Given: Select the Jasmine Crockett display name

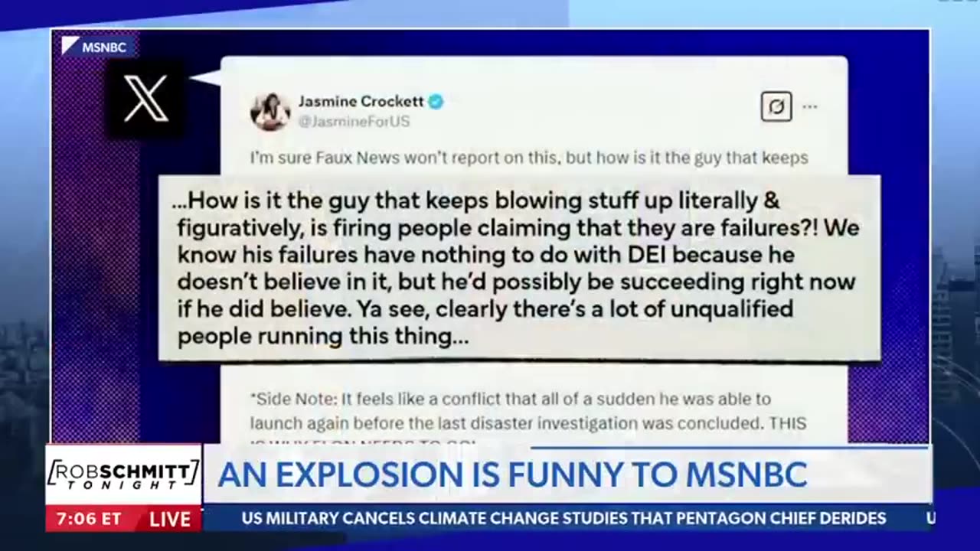Looking at the screenshot, I should (360, 101).
